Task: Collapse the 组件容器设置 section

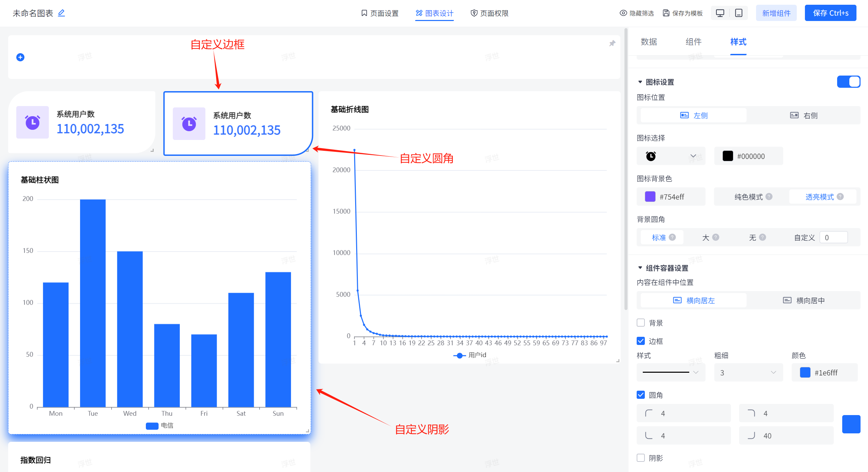Action: pos(640,268)
